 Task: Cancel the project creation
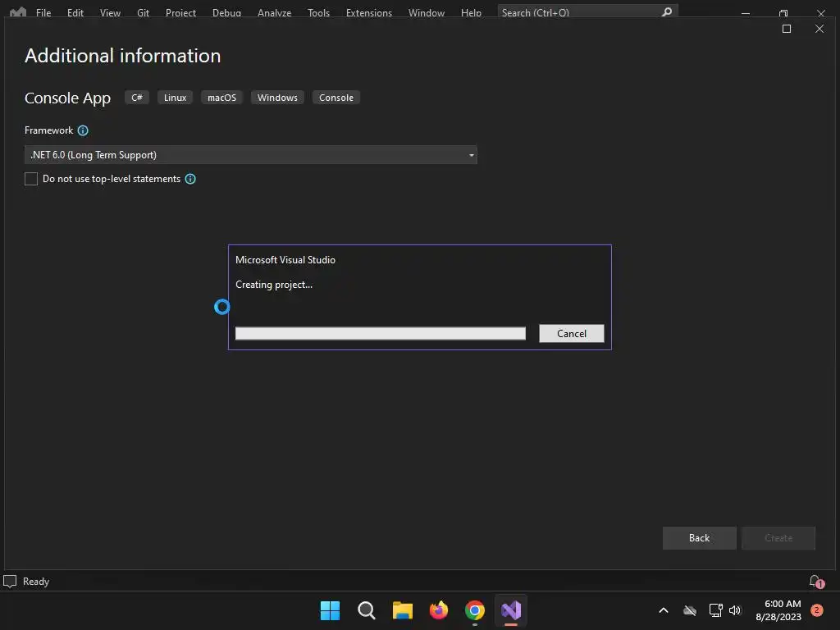coord(572,333)
